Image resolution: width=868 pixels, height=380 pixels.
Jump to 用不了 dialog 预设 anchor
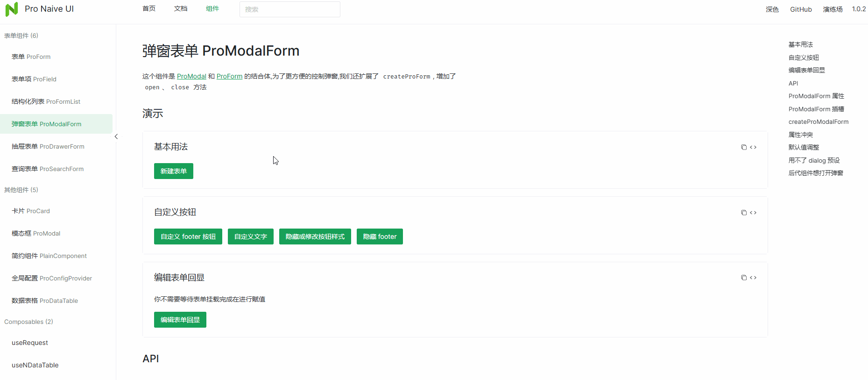(814, 160)
